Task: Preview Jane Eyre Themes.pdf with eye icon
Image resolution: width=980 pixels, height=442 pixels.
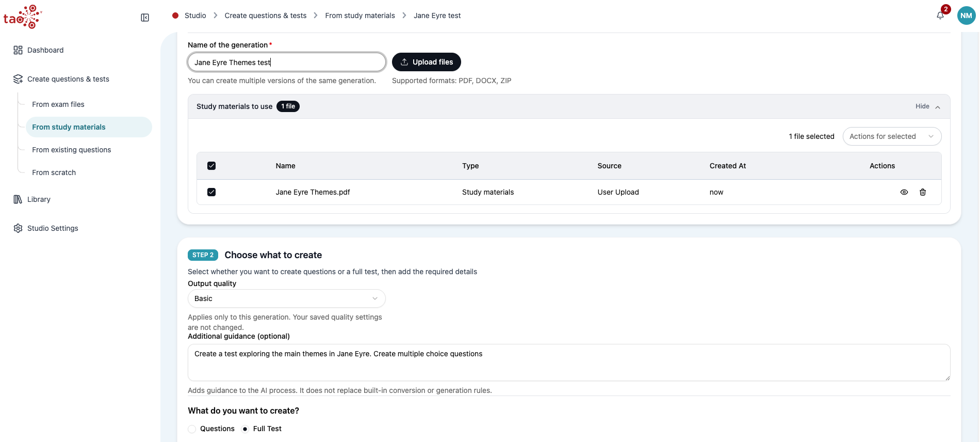Action: 904,192
